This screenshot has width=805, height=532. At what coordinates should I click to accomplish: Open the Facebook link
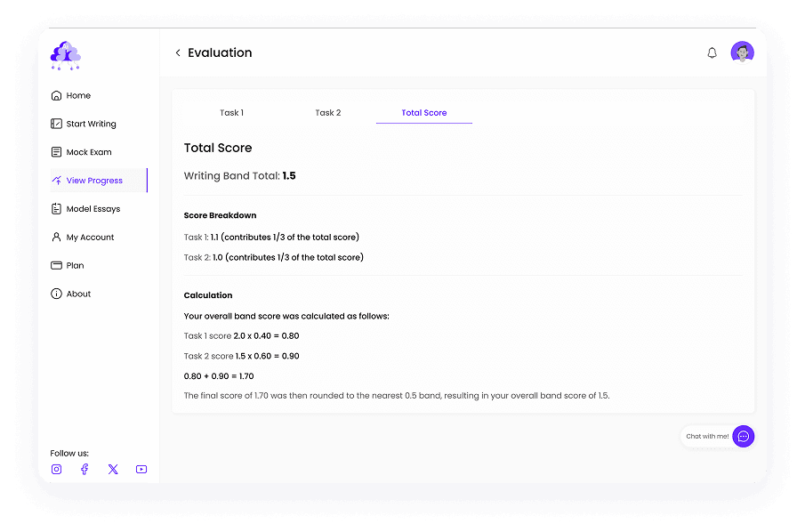click(x=85, y=469)
